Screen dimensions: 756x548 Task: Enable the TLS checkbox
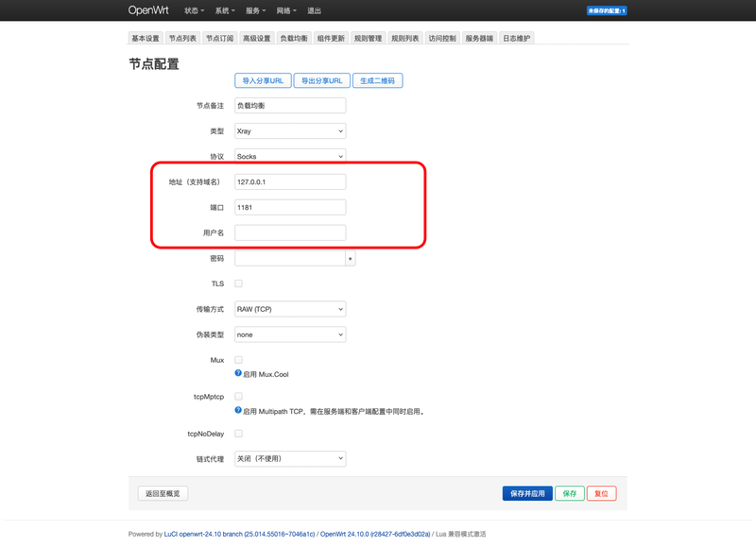pos(238,283)
